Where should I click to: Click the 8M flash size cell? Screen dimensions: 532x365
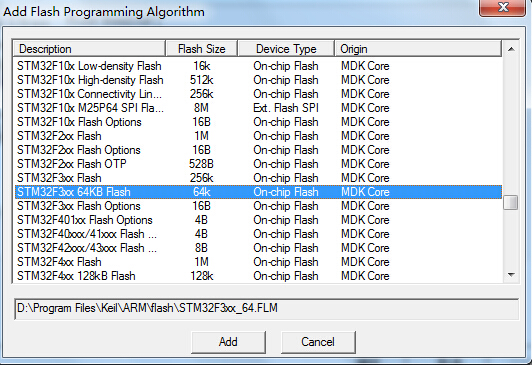pyautogui.click(x=202, y=108)
